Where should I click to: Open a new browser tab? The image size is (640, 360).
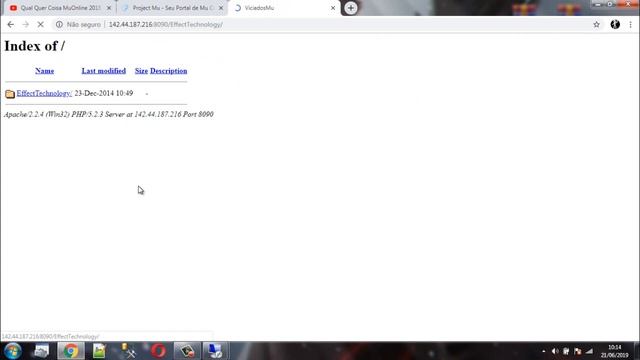[x=351, y=8]
